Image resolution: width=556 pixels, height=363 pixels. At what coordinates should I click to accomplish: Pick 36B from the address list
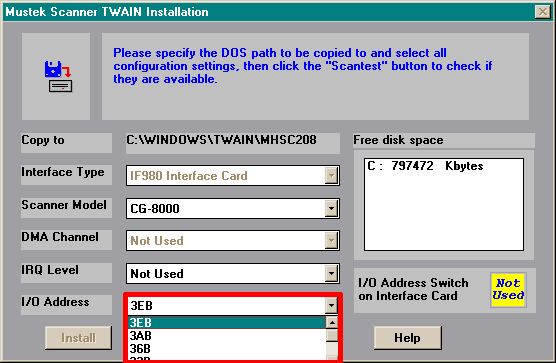tap(227, 348)
